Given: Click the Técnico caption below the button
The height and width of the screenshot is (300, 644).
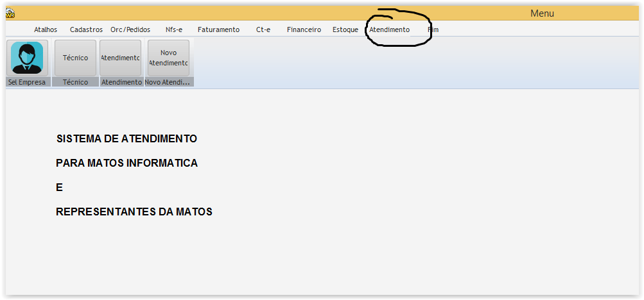Looking at the screenshot, I should (x=76, y=82).
